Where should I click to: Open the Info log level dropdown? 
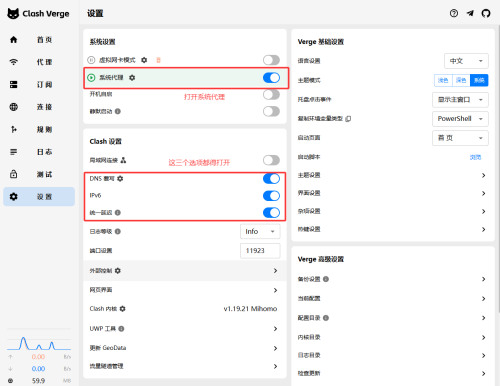pyautogui.click(x=260, y=231)
